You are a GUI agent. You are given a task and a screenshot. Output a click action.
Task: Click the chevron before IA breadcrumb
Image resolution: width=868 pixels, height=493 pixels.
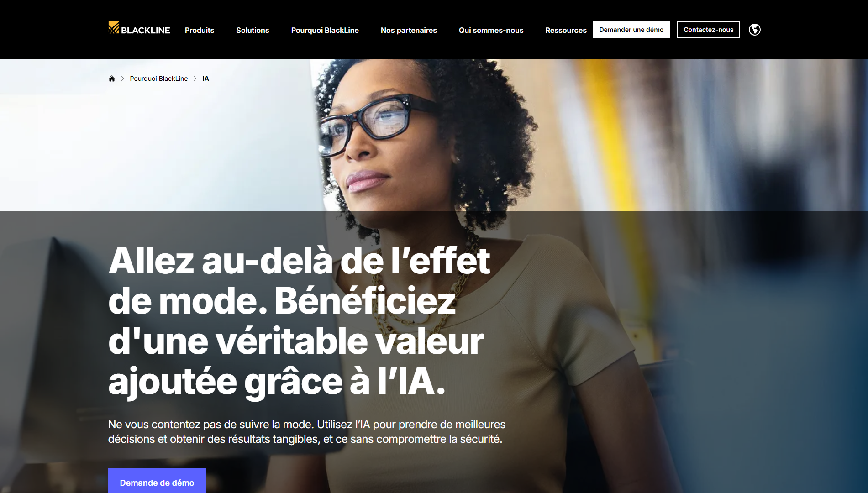195,79
